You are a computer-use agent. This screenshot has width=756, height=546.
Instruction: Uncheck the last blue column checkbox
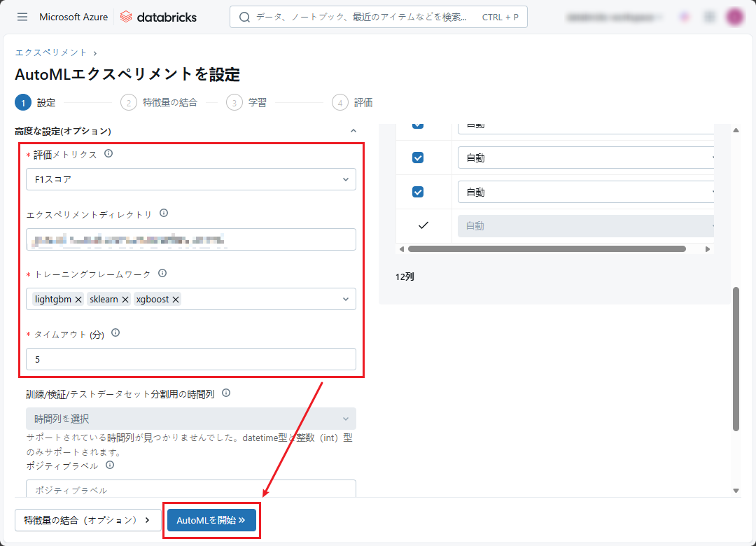[418, 192]
